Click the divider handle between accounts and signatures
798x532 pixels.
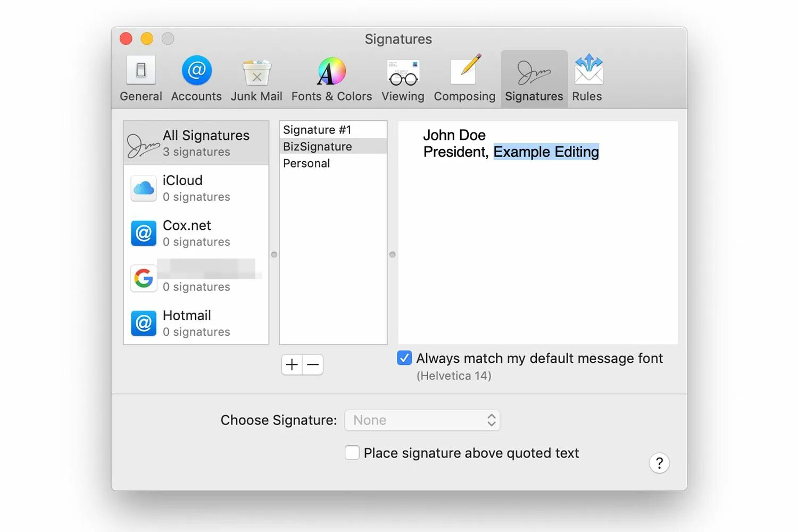(x=274, y=255)
